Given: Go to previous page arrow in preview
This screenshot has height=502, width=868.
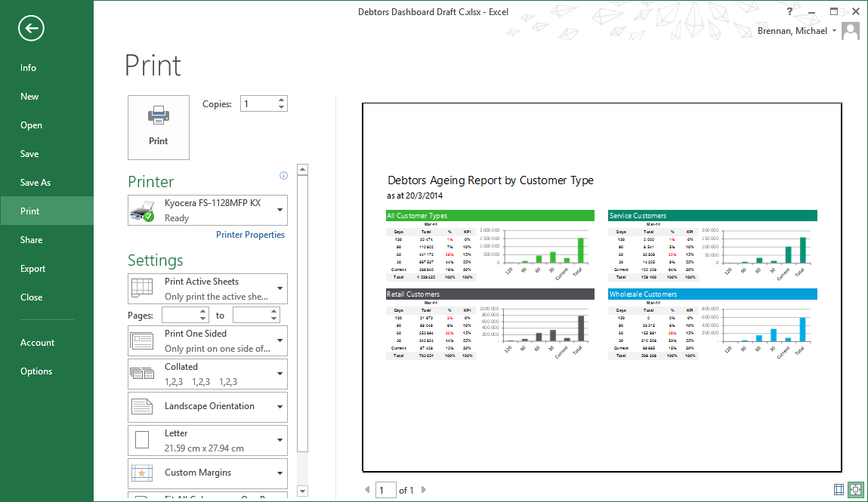Looking at the screenshot, I should (368, 490).
